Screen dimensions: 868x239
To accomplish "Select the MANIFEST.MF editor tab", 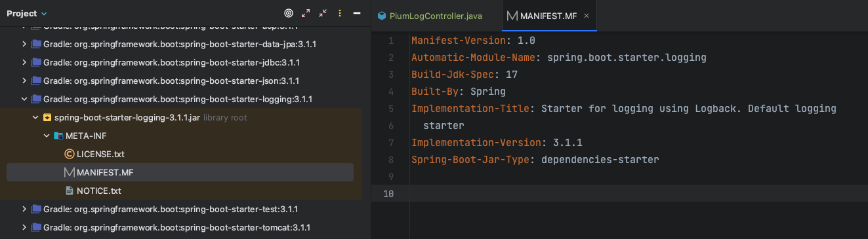I will point(548,16).
